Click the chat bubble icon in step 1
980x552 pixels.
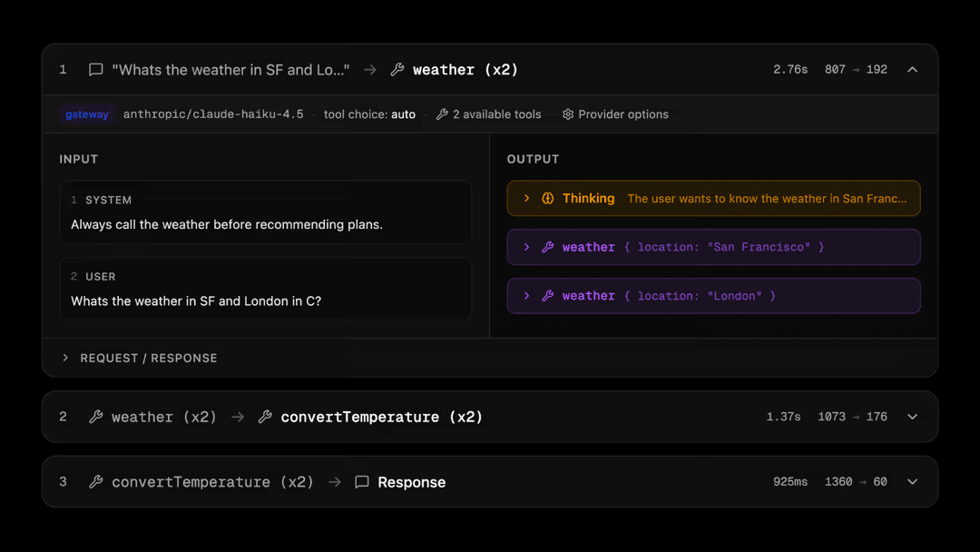[95, 70]
